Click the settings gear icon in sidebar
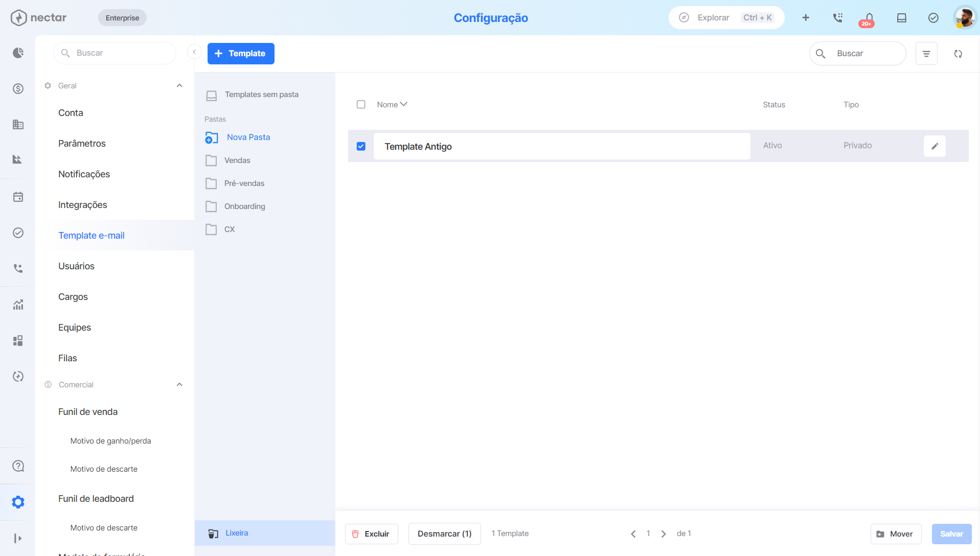This screenshot has width=980, height=556. (x=18, y=502)
